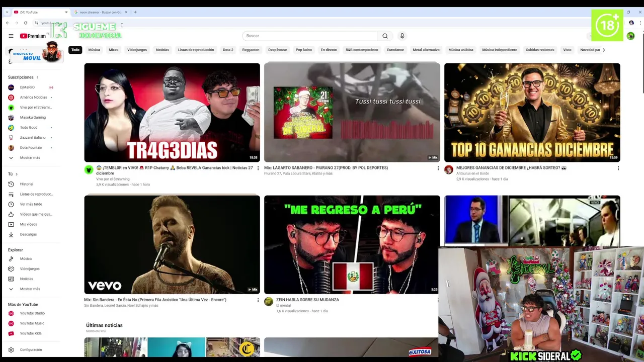This screenshot has width=644, height=362.
Task: Click the El mental channel name
Action: point(283,306)
